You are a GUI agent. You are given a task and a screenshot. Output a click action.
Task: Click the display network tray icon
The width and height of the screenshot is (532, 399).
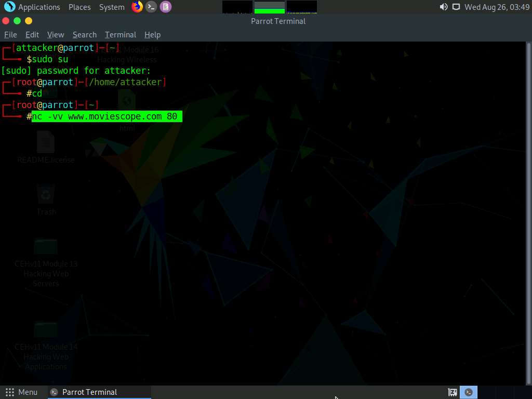point(456,7)
